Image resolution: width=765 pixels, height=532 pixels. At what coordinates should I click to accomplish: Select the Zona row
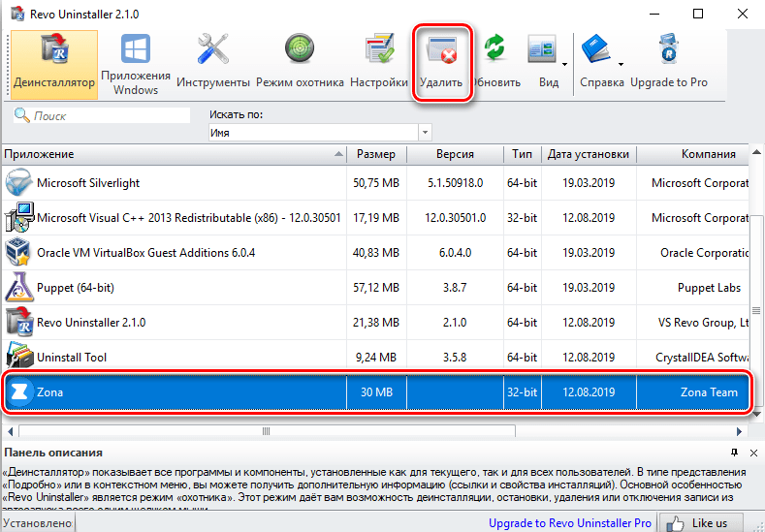coord(376,392)
